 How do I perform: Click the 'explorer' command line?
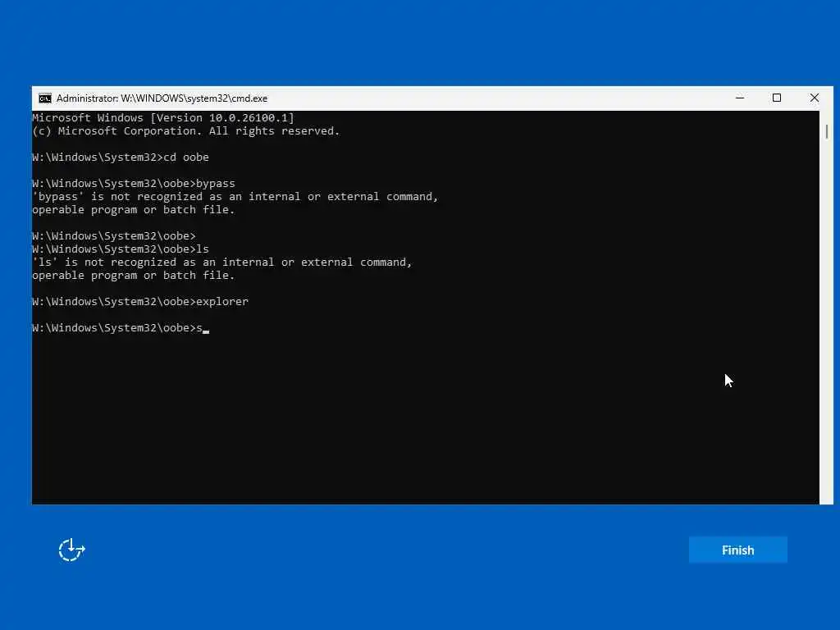click(140, 302)
